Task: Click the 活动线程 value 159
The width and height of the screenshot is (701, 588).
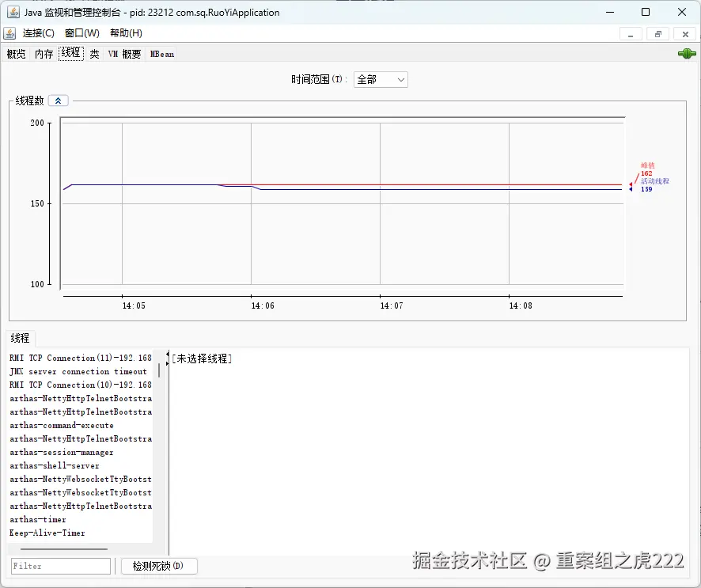Action: tap(646, 189)
